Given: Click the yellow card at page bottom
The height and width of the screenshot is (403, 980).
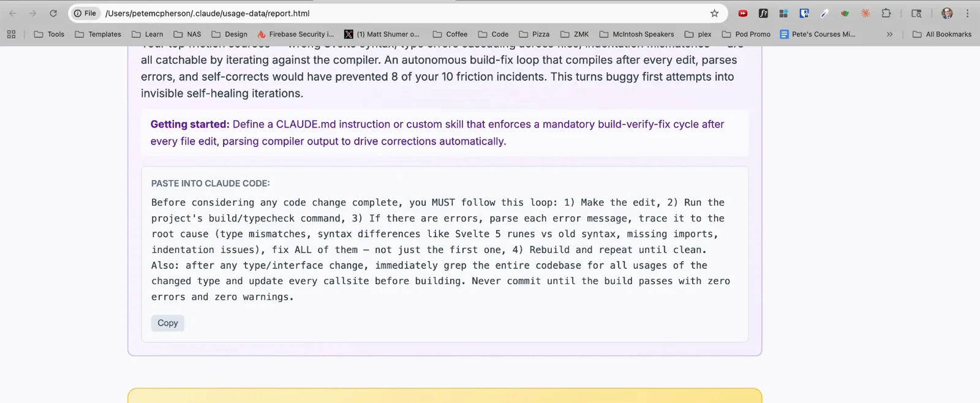Looking at the screenshot, I should tap(445, 396).
